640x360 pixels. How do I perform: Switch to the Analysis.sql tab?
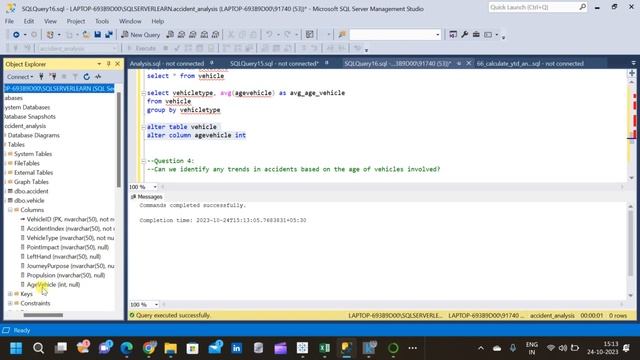[x=167, y=64]
